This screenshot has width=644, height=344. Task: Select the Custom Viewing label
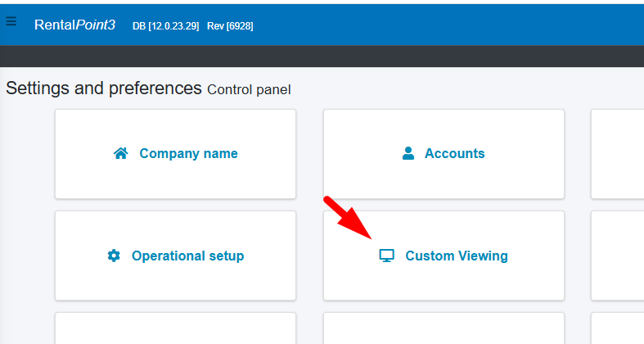pyautogui.click(x=457, y=256)
